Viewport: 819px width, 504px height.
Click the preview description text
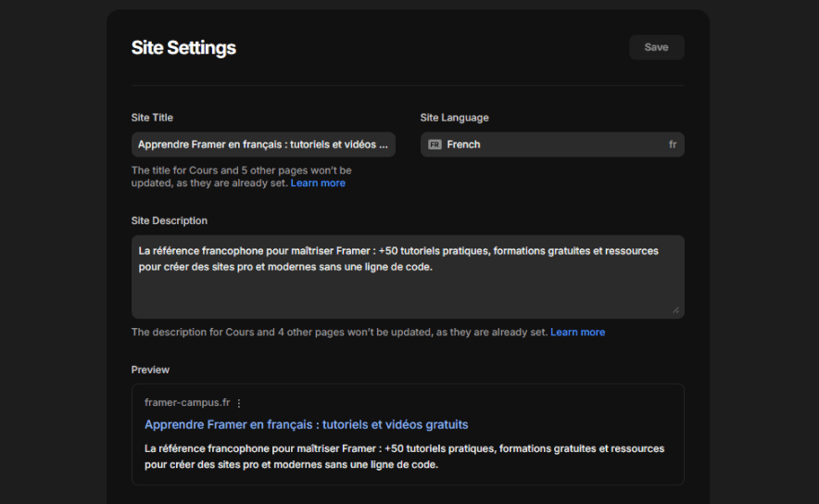404,457
